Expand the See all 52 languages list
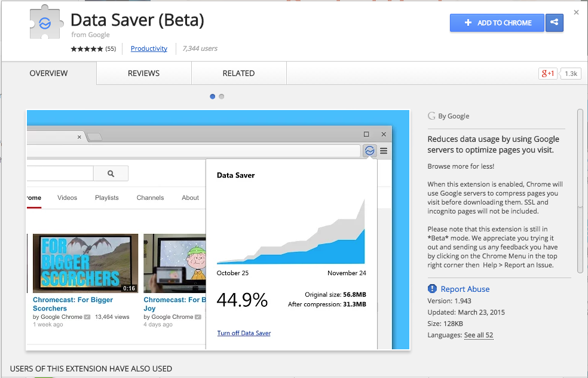 [x=479, y=335]
